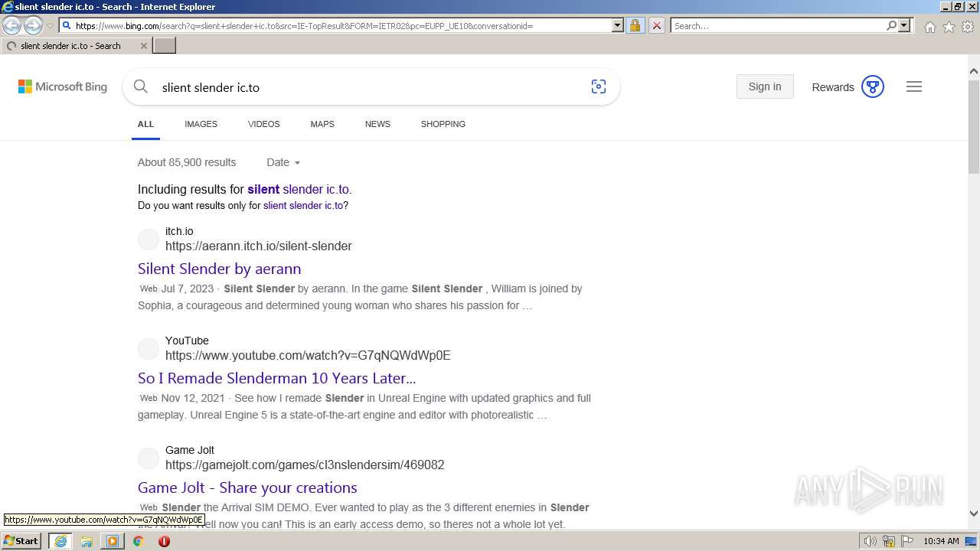980x551 pixels.
Task: Click the gamejolt.com URL text
Action: point(305,465)
